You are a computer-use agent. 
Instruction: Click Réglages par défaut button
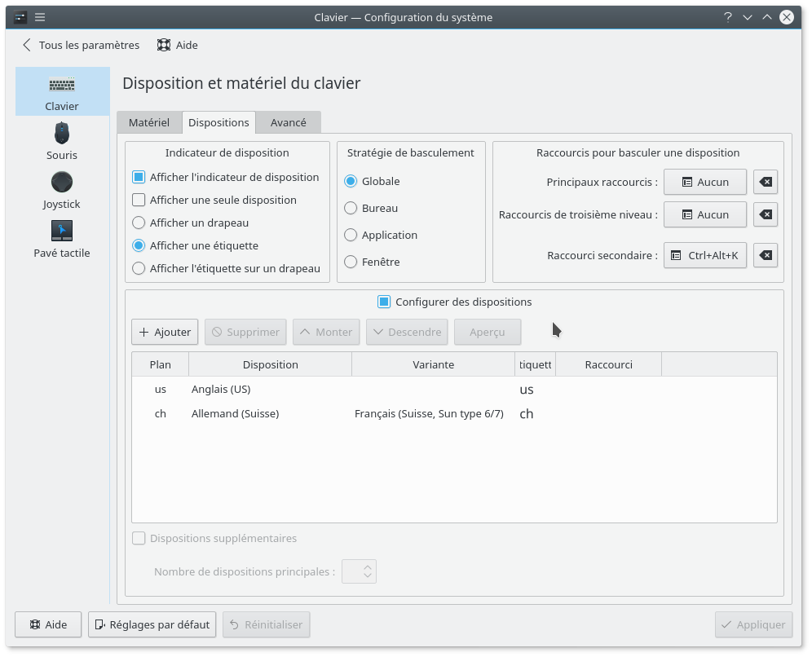152,625
